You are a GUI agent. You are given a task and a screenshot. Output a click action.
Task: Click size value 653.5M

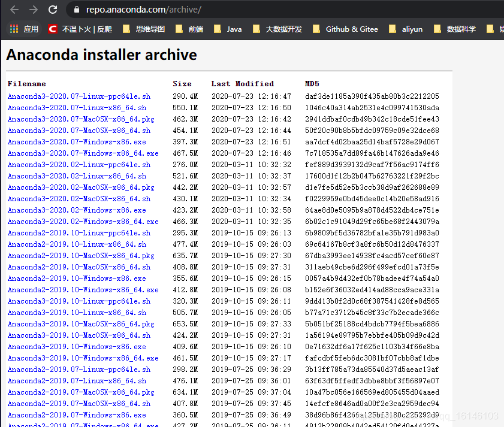[x=185, y=324]
